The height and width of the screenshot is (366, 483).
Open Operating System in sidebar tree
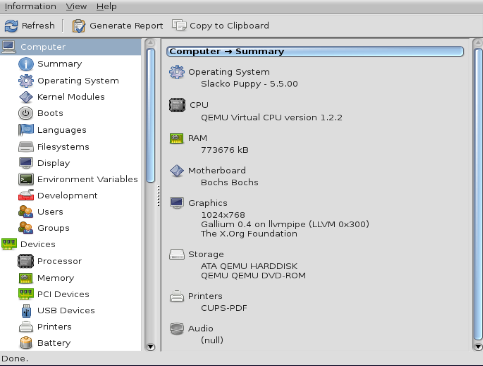pos(78,81)
